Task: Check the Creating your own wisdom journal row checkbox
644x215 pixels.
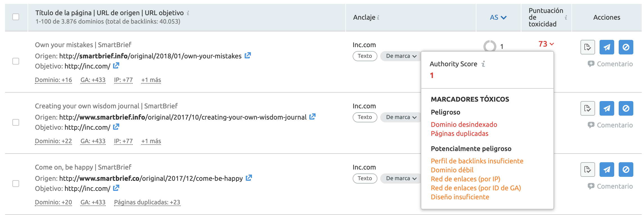Action: click(16, 122)
